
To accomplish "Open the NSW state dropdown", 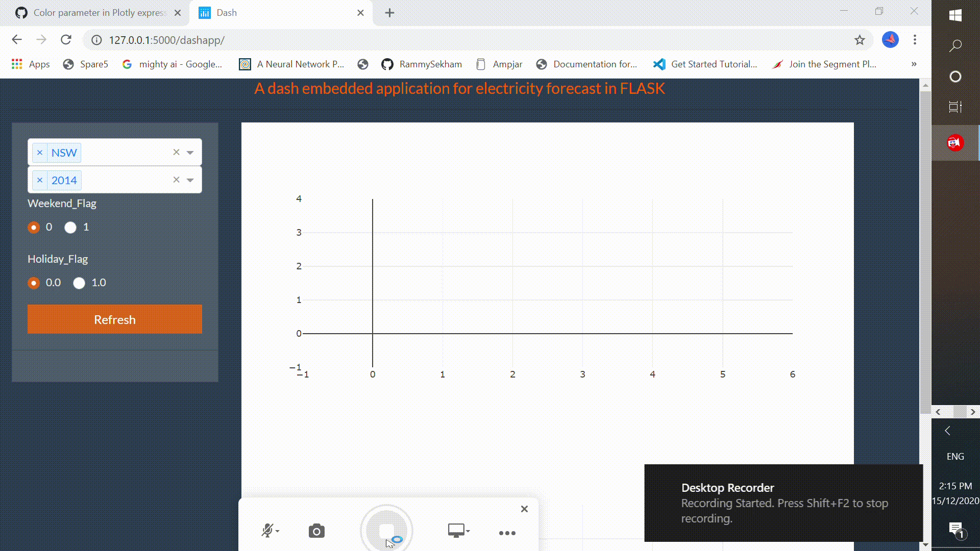I will point(190,152).
